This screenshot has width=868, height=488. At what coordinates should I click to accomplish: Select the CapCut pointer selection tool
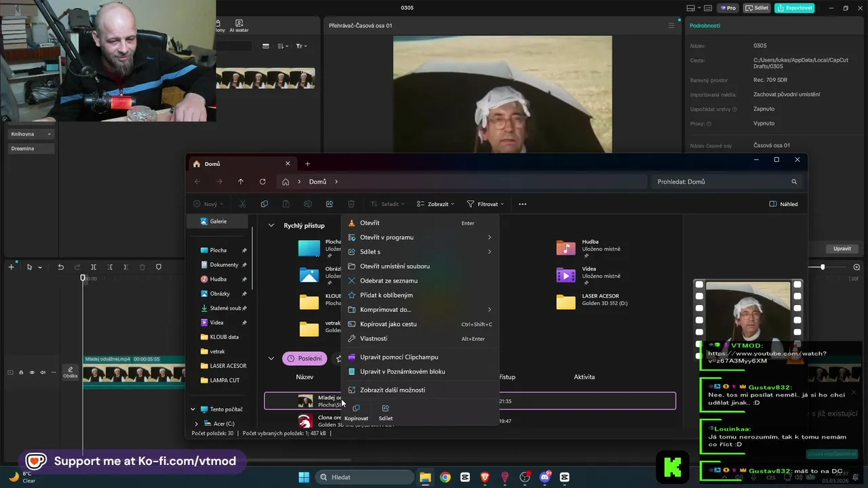coord(29,267)
